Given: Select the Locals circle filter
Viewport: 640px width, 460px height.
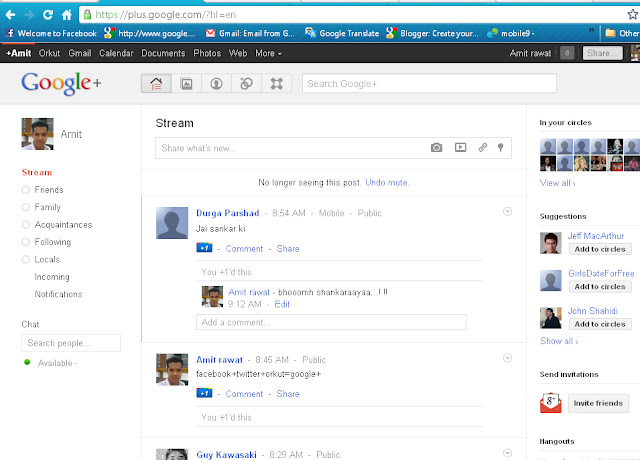Looking at the screenshot, I should (x=41, y=260).
